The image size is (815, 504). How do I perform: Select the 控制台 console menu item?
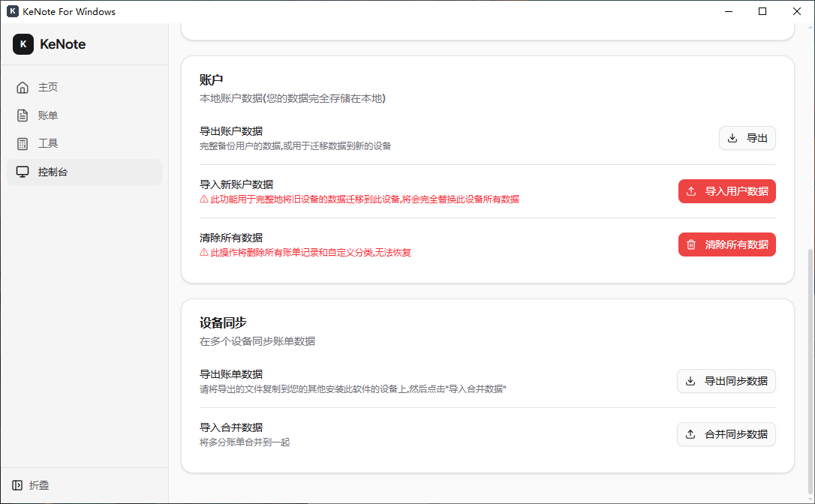click(x=84, y=172)
